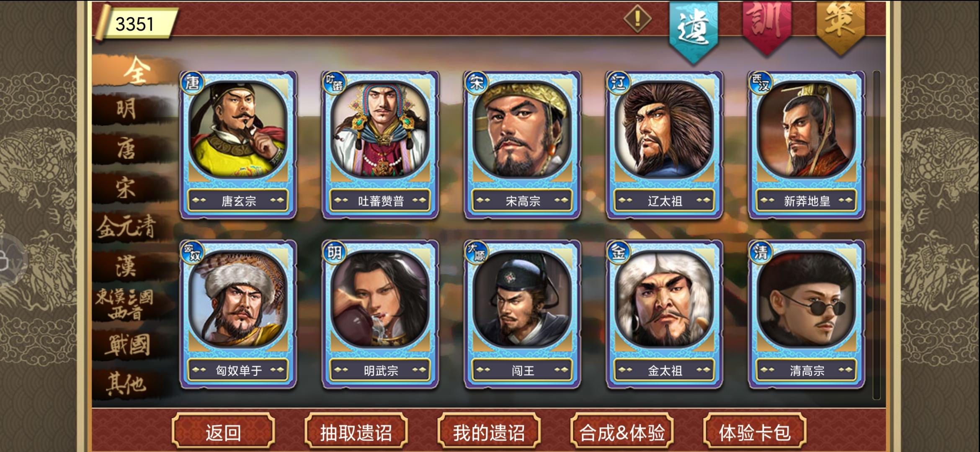This screenshot has width=980, height=452.
Task: Click the 抽取遗诏 draw button
Action: click(x=356, y=432)
